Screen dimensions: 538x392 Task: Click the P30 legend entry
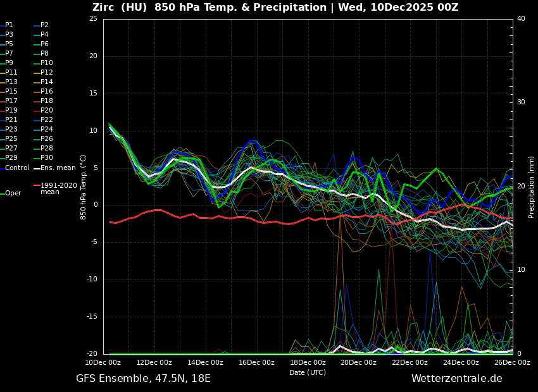click(47, 158)
